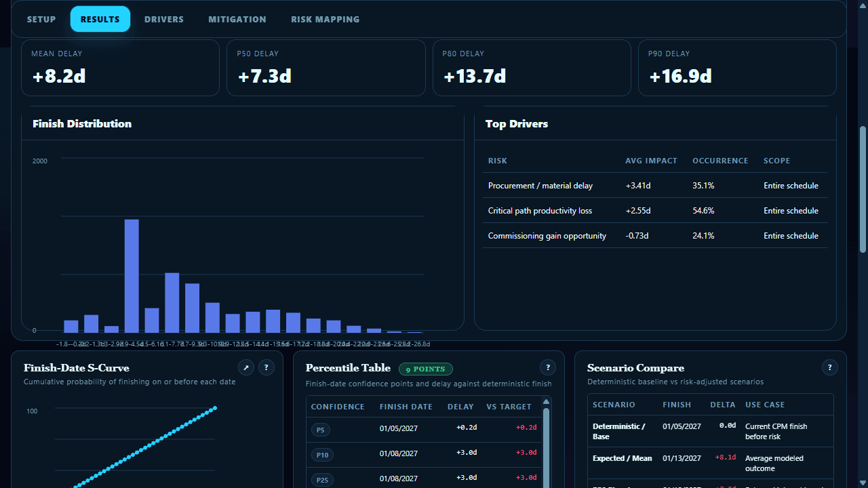Image resolution: width=868 pixels, height=488 pixels.
Task: Open help for Finish-Date S-Curve
Action: [267, 367]
